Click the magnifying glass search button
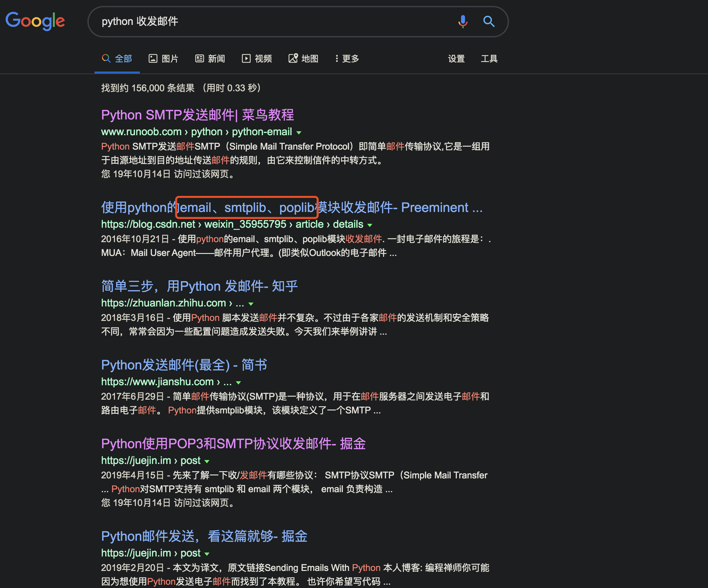 click(489, 22)
